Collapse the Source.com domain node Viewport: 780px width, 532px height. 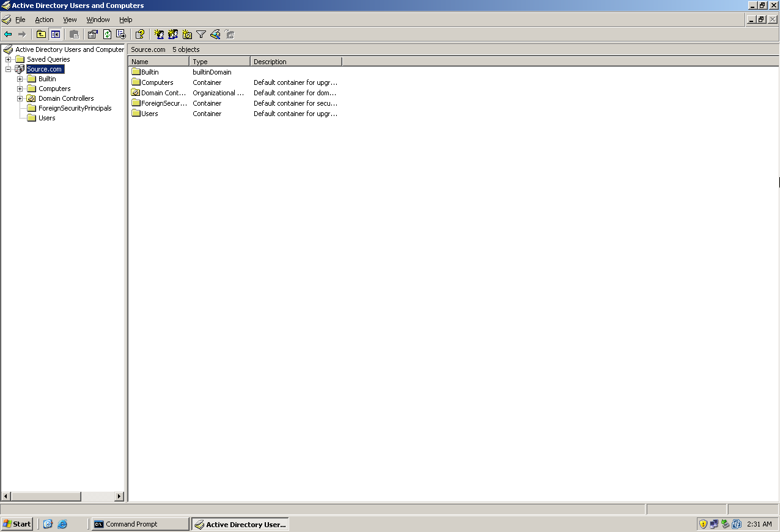coord(8,69)
